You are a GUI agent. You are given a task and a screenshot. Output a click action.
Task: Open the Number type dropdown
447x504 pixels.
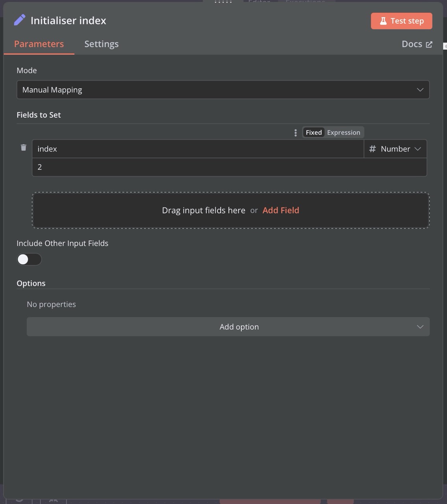coord(395,149)
